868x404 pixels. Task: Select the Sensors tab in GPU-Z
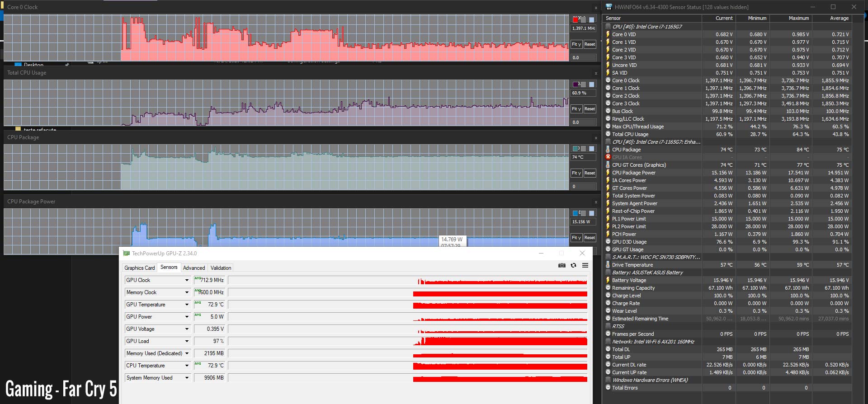point(169,267)
